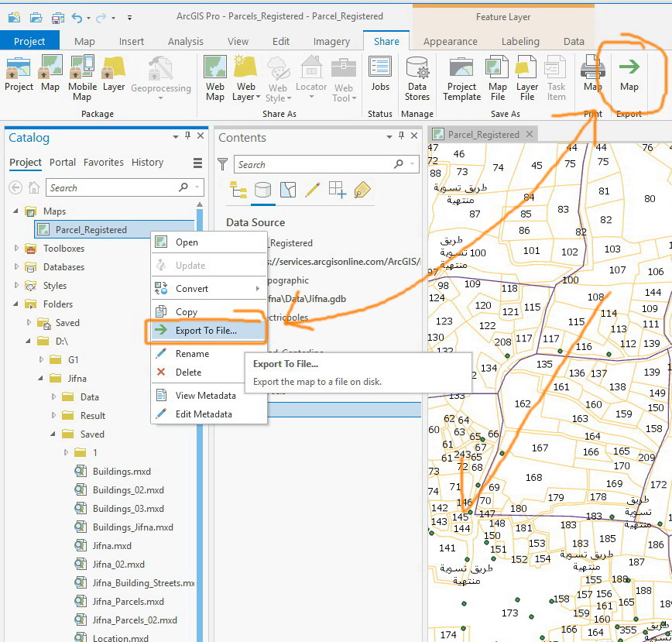
Task: Expand the Toolboxes tree node
Action: (x=17, y=249)
